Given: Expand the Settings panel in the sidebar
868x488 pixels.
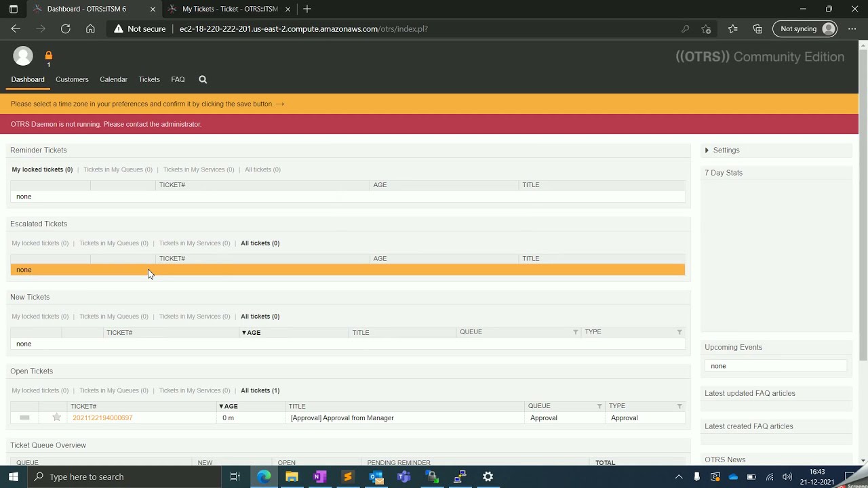Looking at the screenshot, I should (x=722, y=150).
